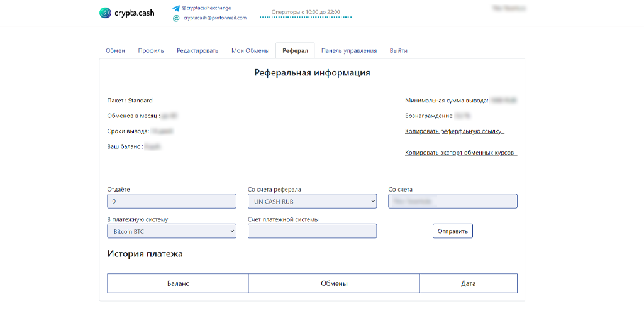The height and width of the screenshot is (311, 644).
Task: Click the email @ icon in header
Action: pyautogui.click(x=176, y=18)
